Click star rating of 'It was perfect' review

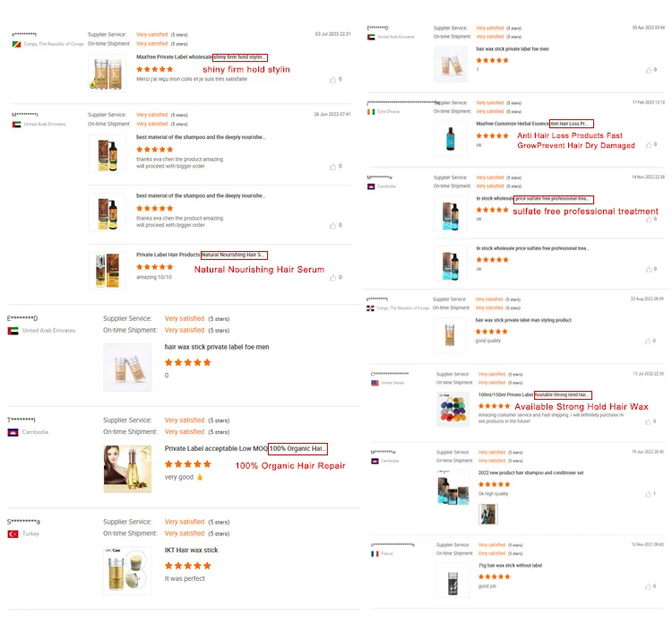[x=188, y=566]
